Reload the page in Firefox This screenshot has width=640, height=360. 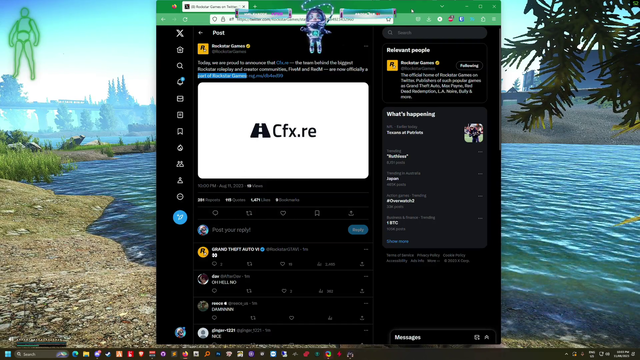[x=185, y=19]
